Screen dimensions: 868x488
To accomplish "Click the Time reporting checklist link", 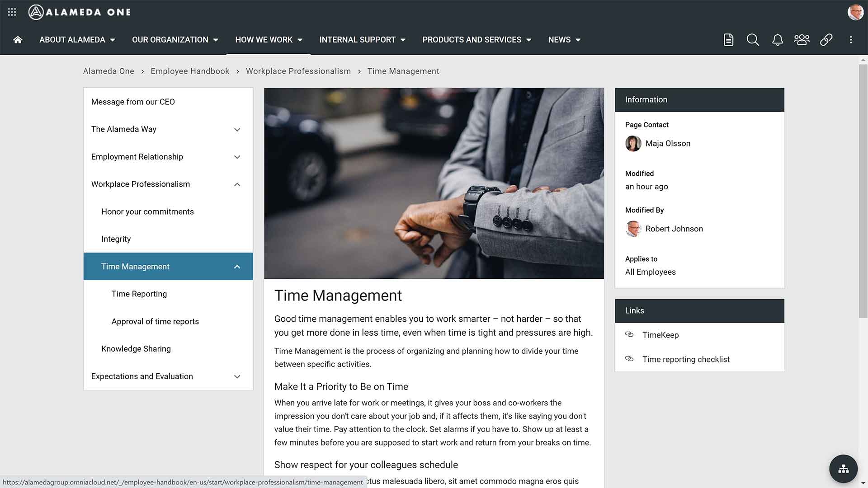I will (x=686, y=359).
